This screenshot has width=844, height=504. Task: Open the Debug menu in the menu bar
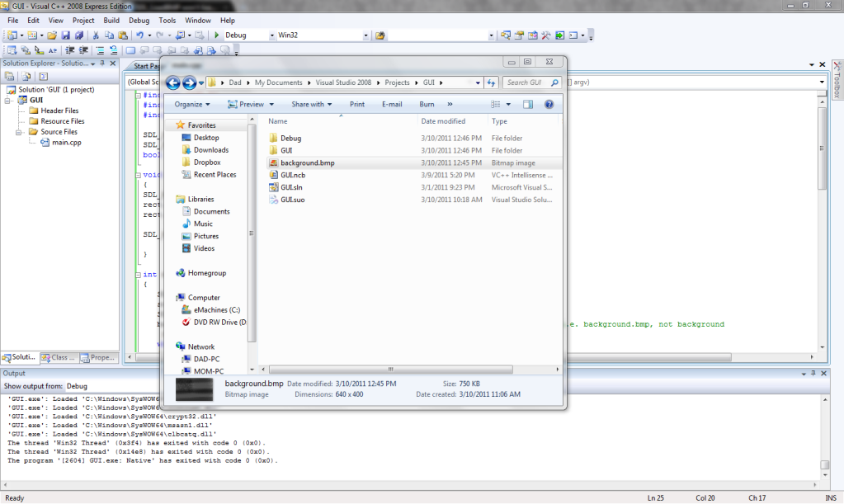pyautogui.click(x=139, y=21)
